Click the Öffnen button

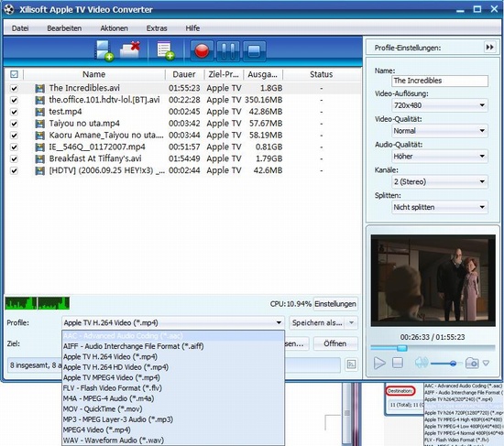[335, 343]
